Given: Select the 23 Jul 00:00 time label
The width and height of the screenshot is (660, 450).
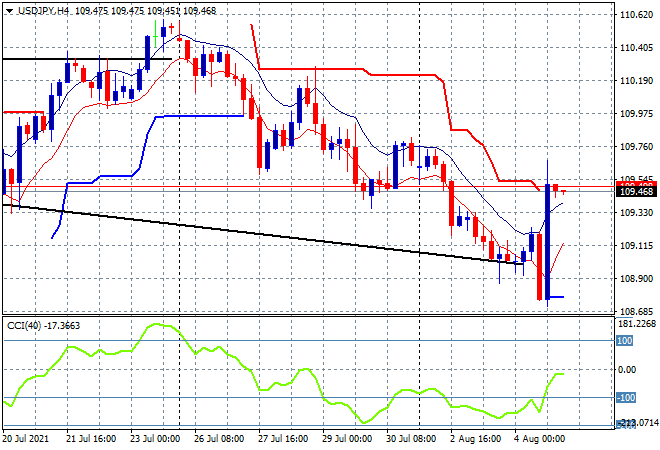Looking at the screenshot, I should pyautogui.click(x=155, y=439).
